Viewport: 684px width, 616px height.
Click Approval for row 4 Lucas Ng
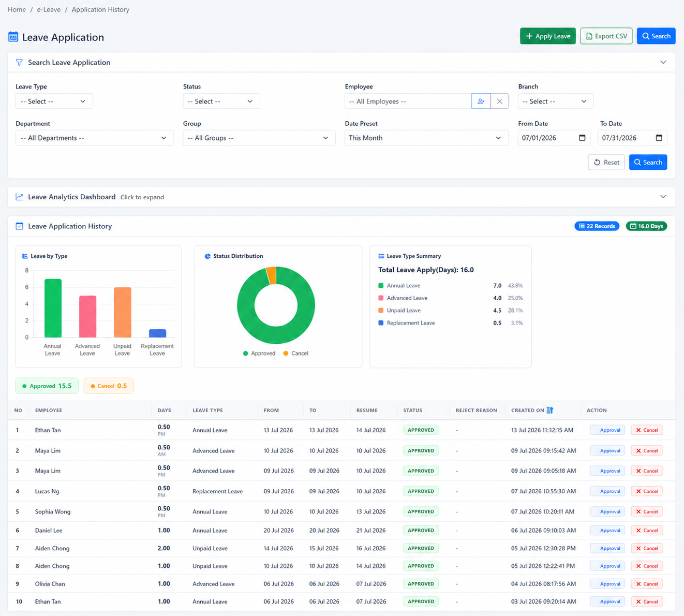click(607, 491)
